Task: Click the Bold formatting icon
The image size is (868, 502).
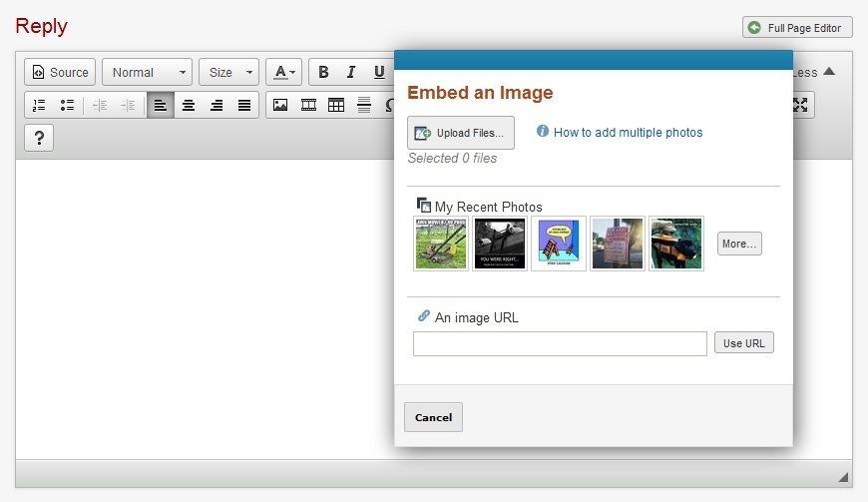Action: coord(323,72)
